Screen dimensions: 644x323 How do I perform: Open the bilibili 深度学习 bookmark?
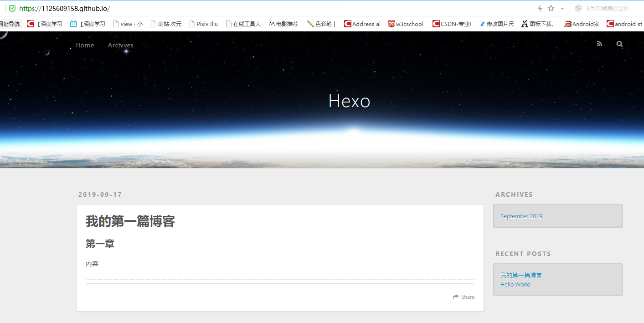tap(87, 24)
